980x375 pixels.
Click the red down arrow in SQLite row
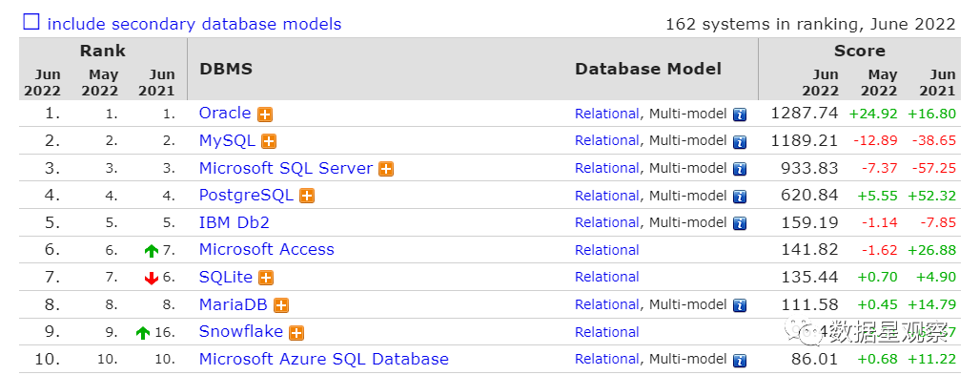point(151,279)
